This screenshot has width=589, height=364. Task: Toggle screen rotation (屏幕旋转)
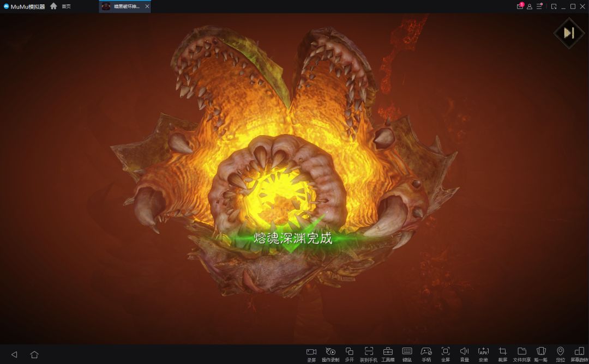[x=579, y=354]
